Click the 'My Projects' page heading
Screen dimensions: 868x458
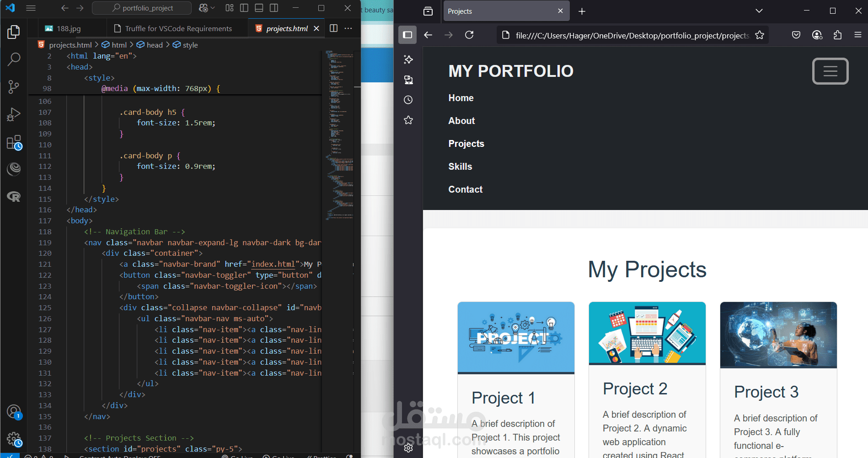647,269
